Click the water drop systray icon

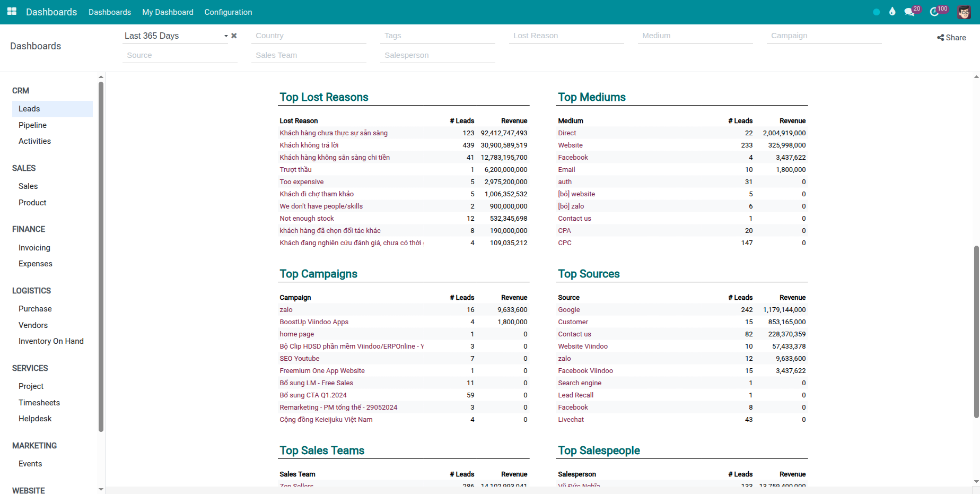click(x=892, y=11)
